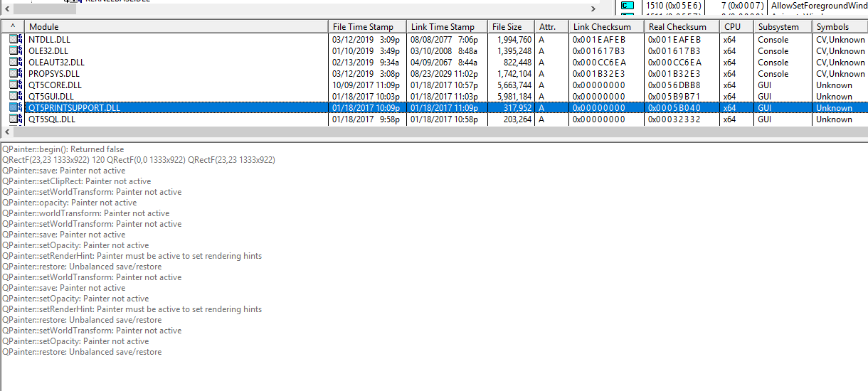Sort modules by the caret column header
The width and height of the screenshot is (868, 391).
[x=12, y=27]
